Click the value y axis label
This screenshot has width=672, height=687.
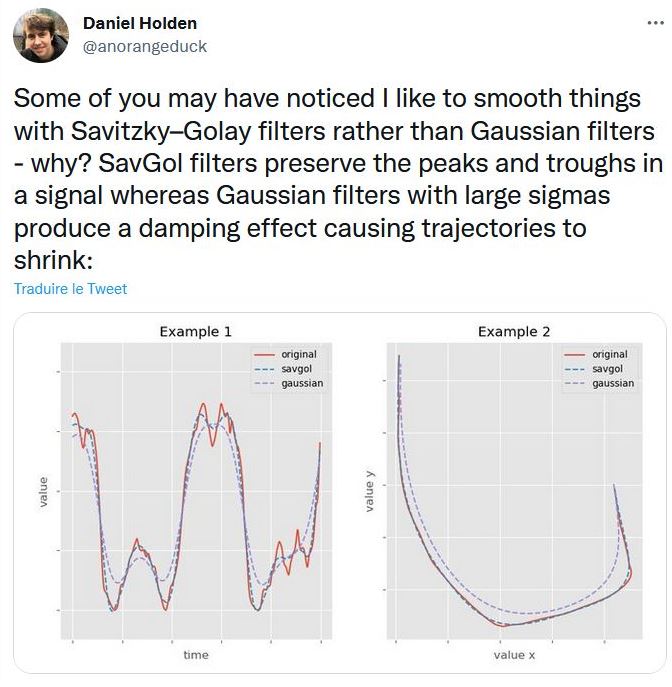coord(369,497)
